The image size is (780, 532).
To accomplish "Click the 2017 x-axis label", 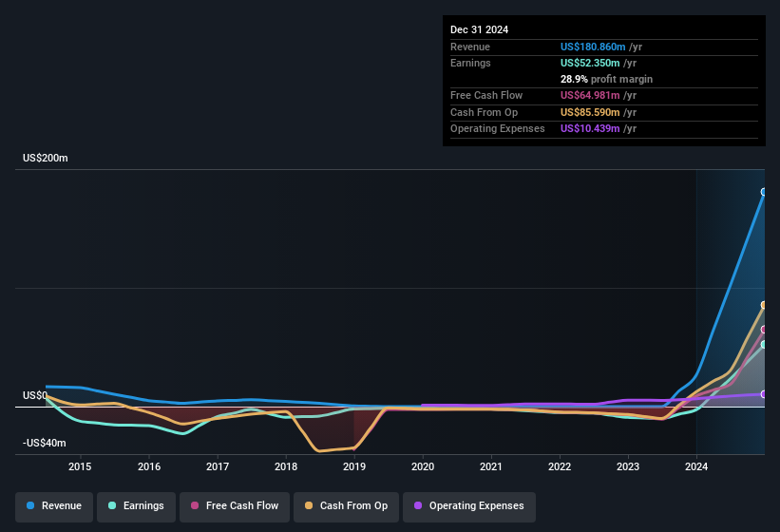I will 218,466.
